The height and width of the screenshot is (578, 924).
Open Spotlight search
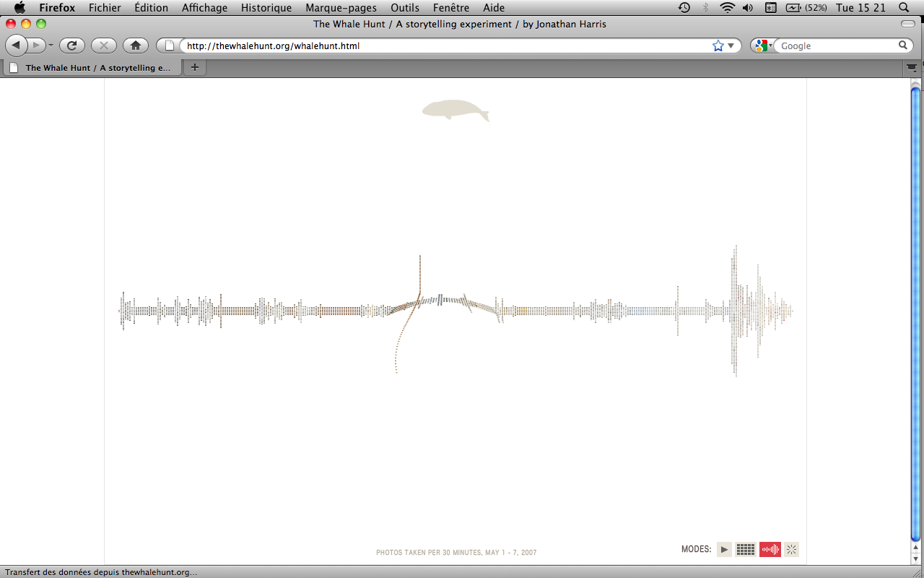[x=904, y=8]
